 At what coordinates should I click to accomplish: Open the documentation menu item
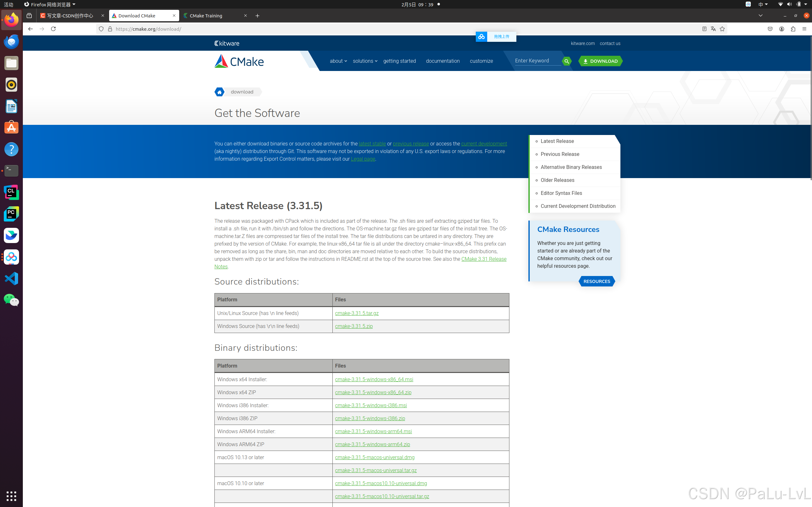442,61
